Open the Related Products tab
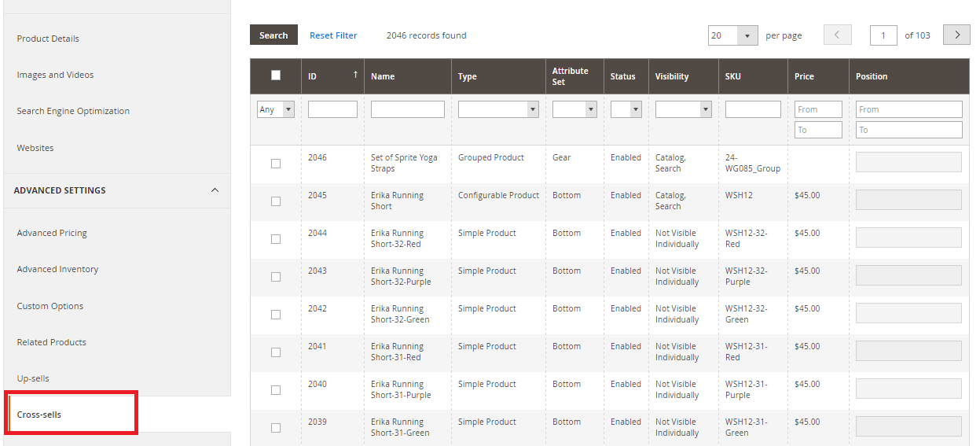The width and height of the screenshot is (980, 446). pyautogui.click(x=52, y=342)
